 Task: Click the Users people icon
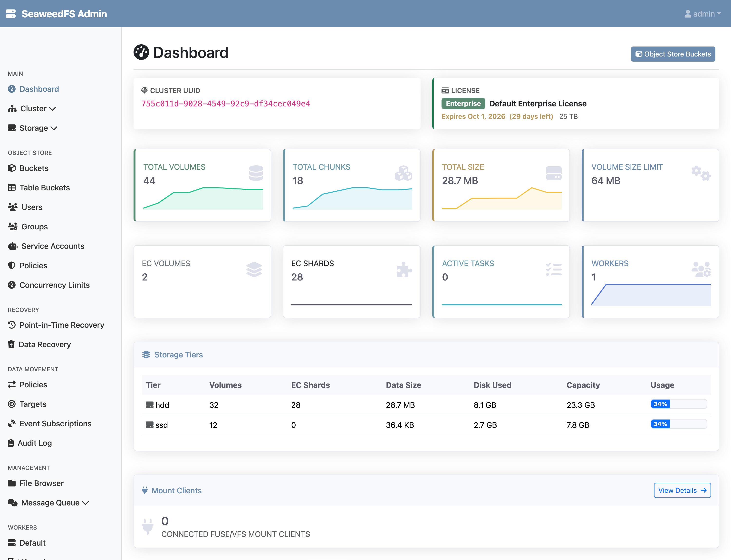point(13,207)
